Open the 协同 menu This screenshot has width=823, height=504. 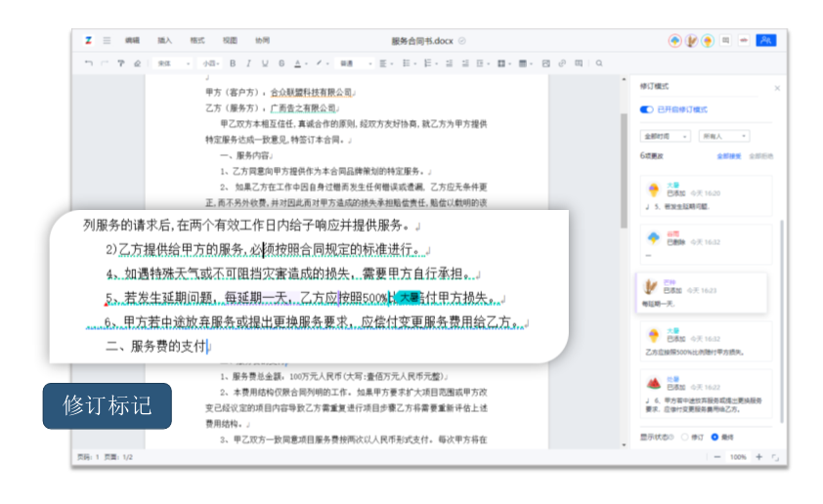coord(262,40)
